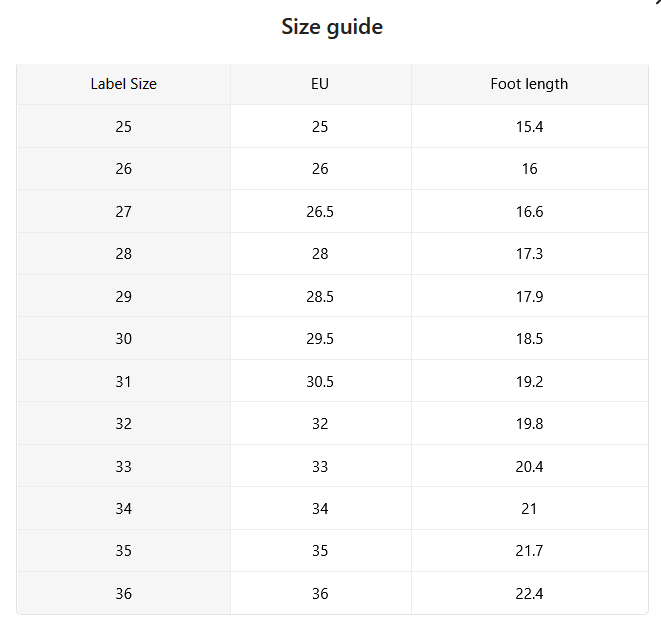Click foot length value 15.4
The image size is (661, 632).
point(529,126)
